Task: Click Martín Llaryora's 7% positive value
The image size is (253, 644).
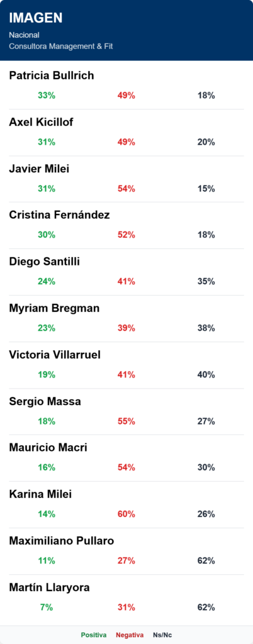Action: point(47,607)
